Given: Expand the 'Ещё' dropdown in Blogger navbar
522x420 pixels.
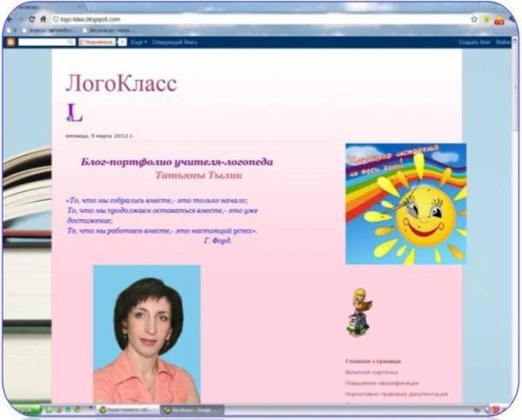Looking at the screenshot, I should (138, 43).
